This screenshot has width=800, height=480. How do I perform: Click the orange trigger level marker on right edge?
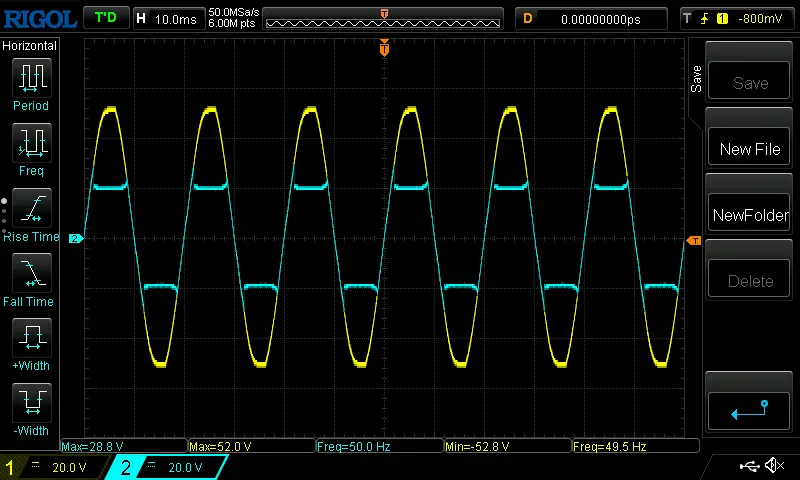(693, 241)
